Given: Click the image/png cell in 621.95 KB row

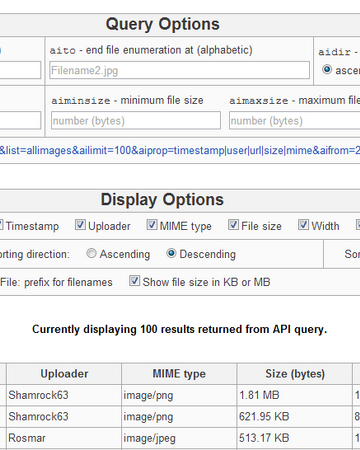Looking at the screenshot, I should tap(179, 416).
